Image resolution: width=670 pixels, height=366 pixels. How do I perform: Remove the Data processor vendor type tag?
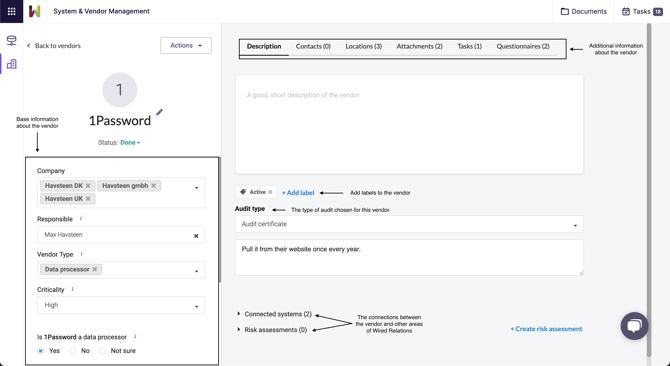[x=95, y=269]
